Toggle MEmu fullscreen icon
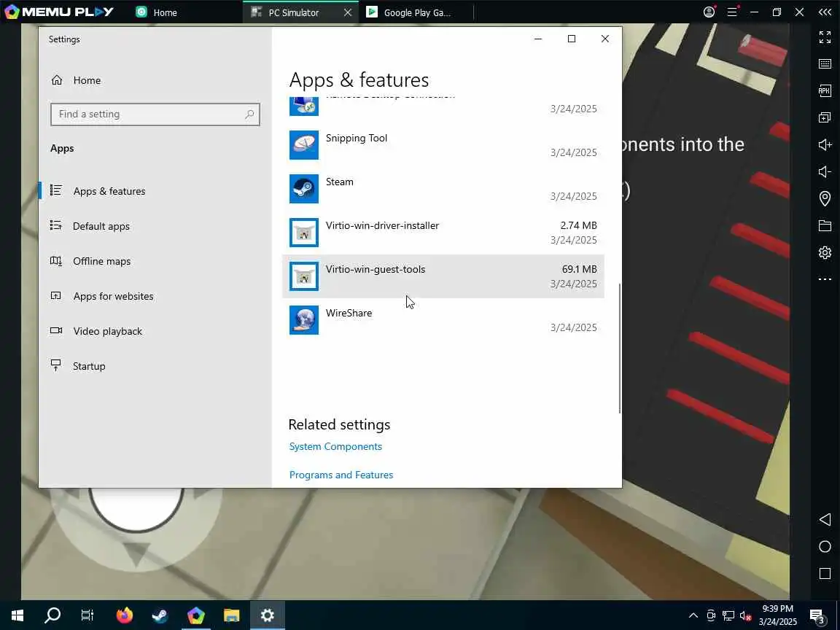Viewport: 840px width, 630px height. pyautogui.click(x=825, y=37)
